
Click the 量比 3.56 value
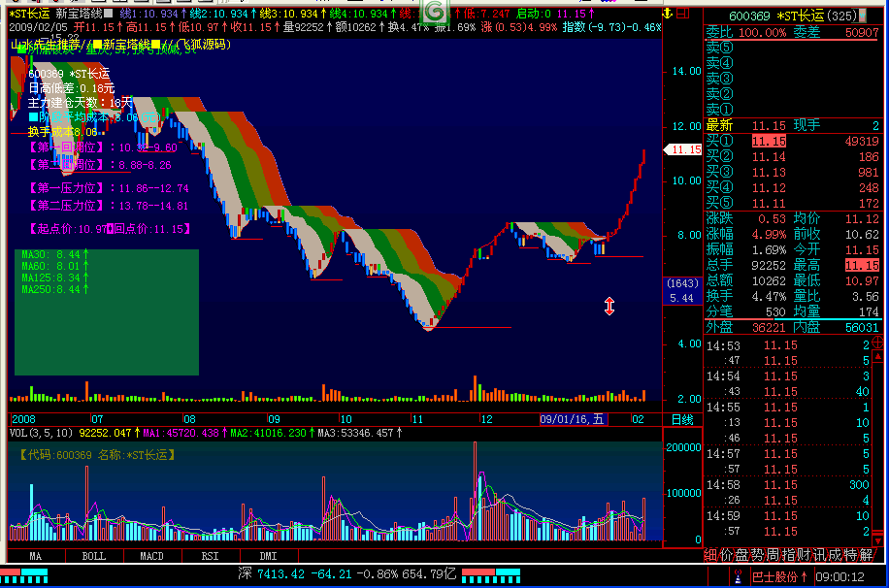pyautogui.click(x=865, y=296)
